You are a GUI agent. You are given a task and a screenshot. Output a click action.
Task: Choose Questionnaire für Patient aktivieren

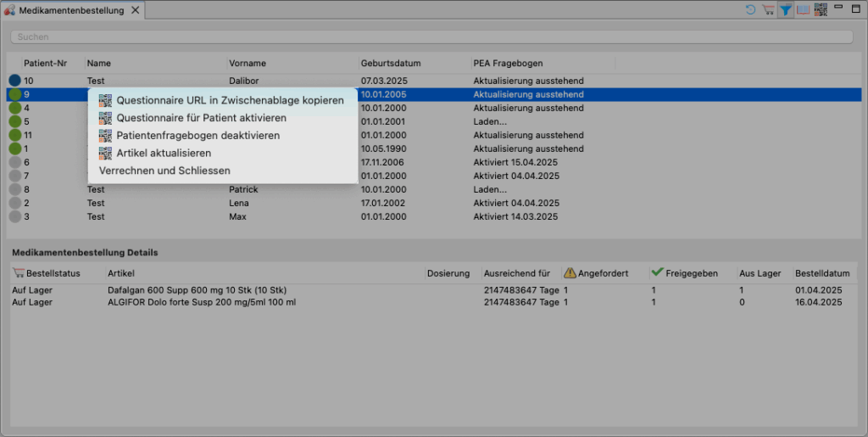coord(201,118)
